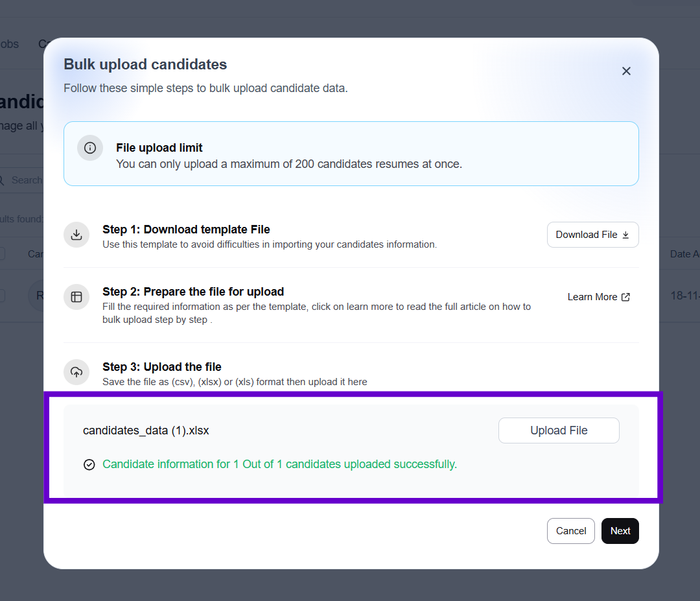Click the Bulk upload candidates dialog title
700x601 pixels.
(x=145, y=65)
